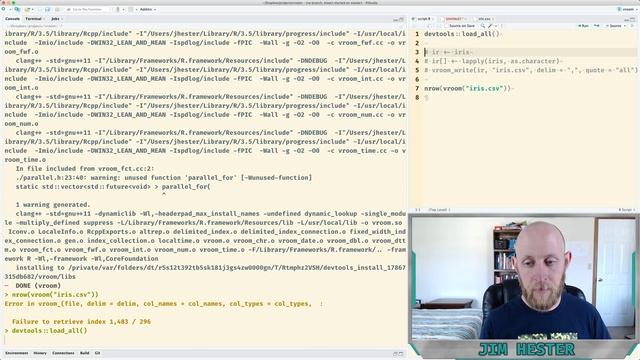This screenshot has width=640, height=360.
Task: Click line 1 devtools::load_all() in editor
Action: point(462,34)
